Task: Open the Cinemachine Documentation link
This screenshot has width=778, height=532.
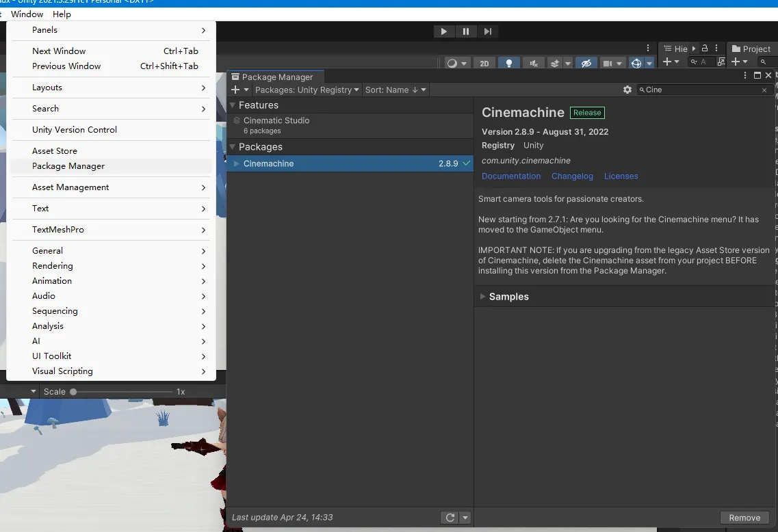Action: point(511,176)
